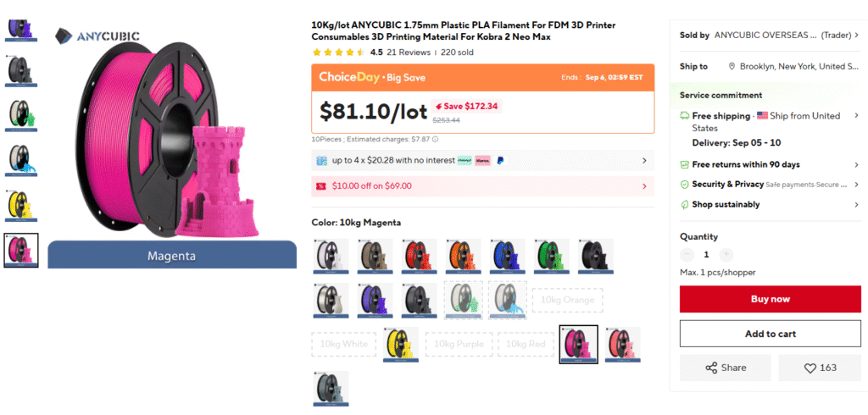Expand the installment payment options arrow
This screenshot has width=868, height=415.
pyautogui.click(x=644, y=160)
